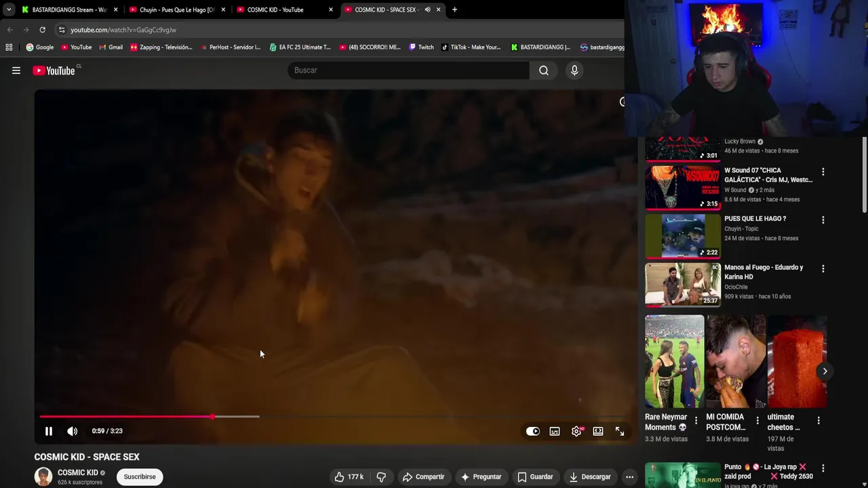Switch to theater mode view
The width and height of the screenshot is (868, 488).
click(598, 431)
